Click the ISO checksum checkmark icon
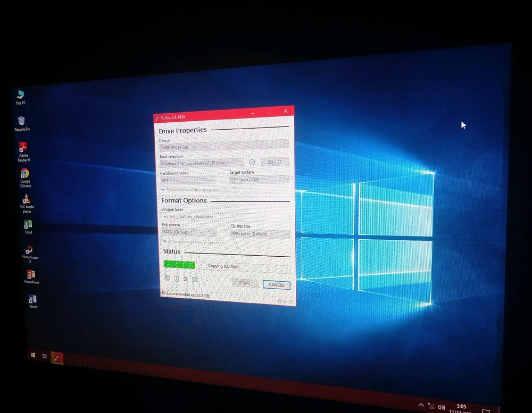The image size is (532, 413). click(x=252, y=162)
